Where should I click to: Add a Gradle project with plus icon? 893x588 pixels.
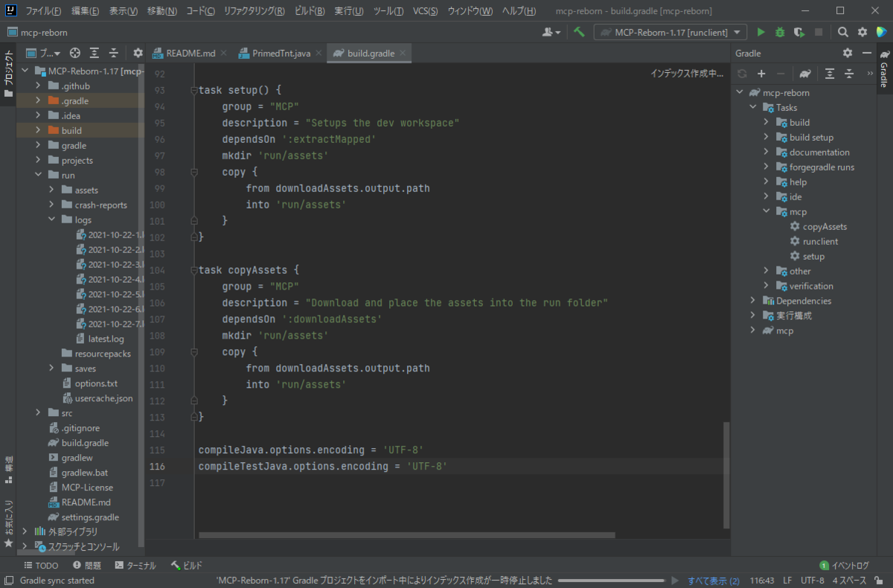tap(761, 74)
